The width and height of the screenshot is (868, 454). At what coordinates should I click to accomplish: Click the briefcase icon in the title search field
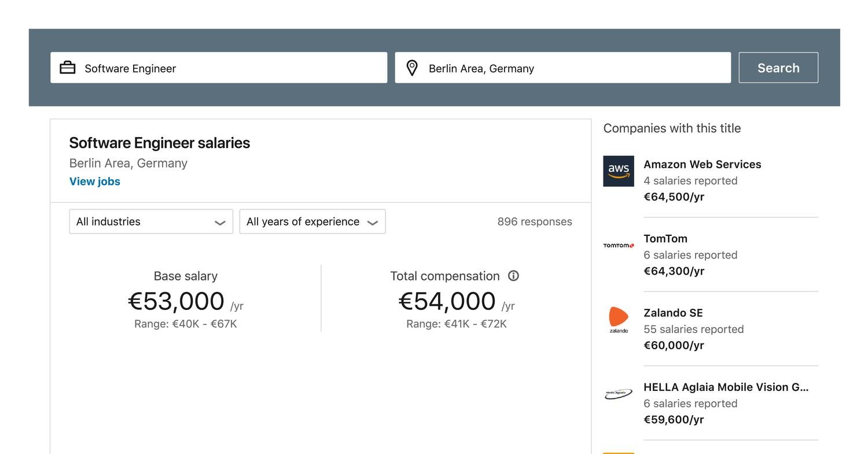[x=68, y=67]
